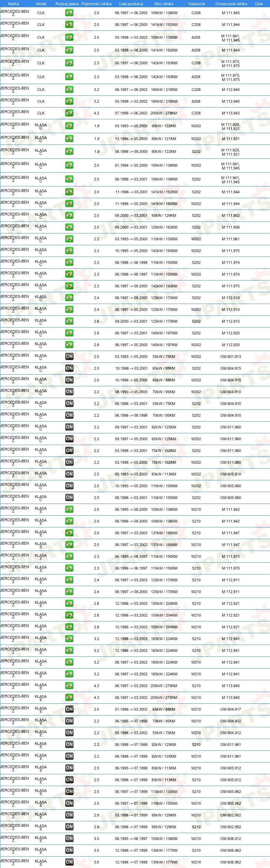Select engine code OM 605.910
The width and height of the screenshot is (270, 868).
tap(231, 474)
